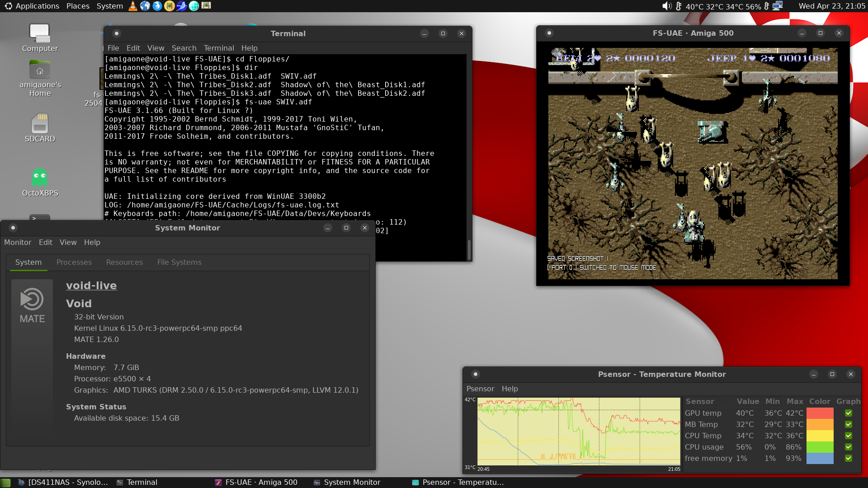Open Terminal's File menu
Image resolution: width=868 pixels, height=488 pixels.
click(113, 48)
